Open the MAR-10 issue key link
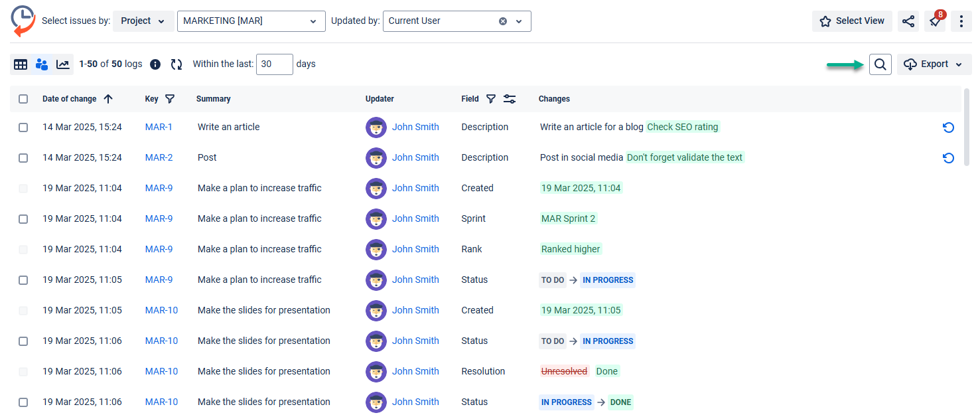Viewport: 980px width, 415px height. [x=161, y=310]
